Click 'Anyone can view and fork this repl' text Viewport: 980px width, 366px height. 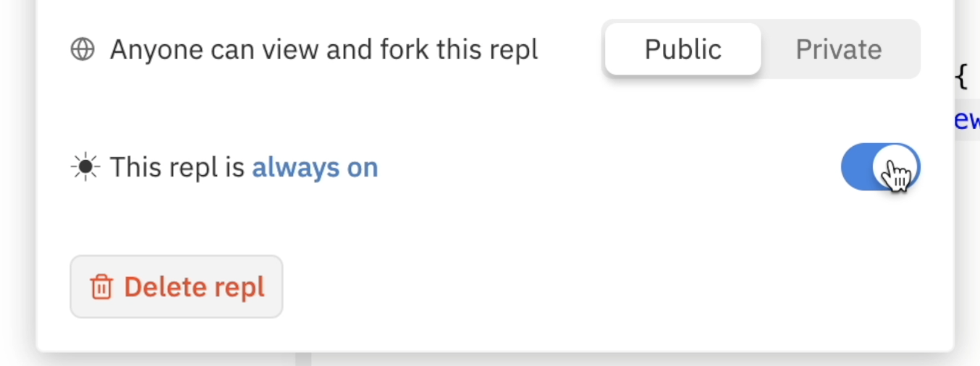[x=324, y=50]
